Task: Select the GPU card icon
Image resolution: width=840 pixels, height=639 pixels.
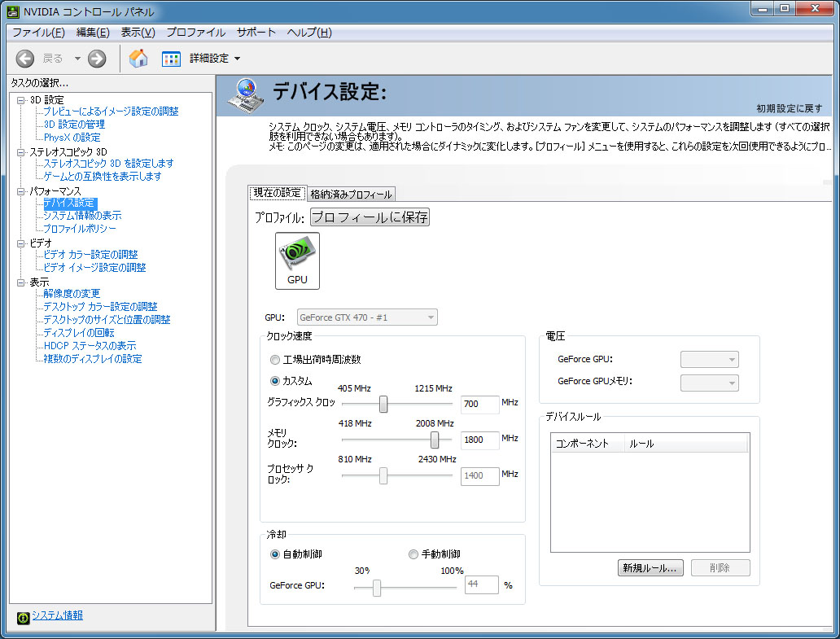Action: coord(297,260)
